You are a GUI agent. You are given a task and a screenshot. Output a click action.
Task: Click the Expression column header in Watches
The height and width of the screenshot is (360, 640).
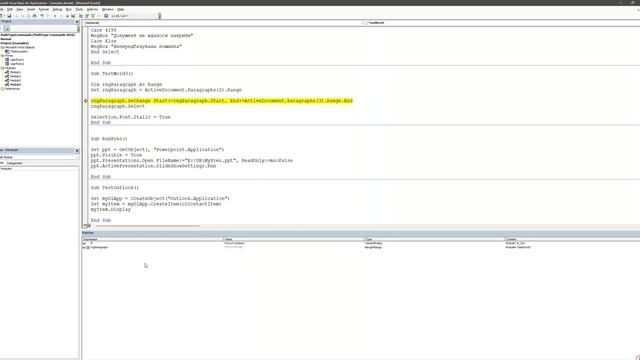(x=153, y=240)
